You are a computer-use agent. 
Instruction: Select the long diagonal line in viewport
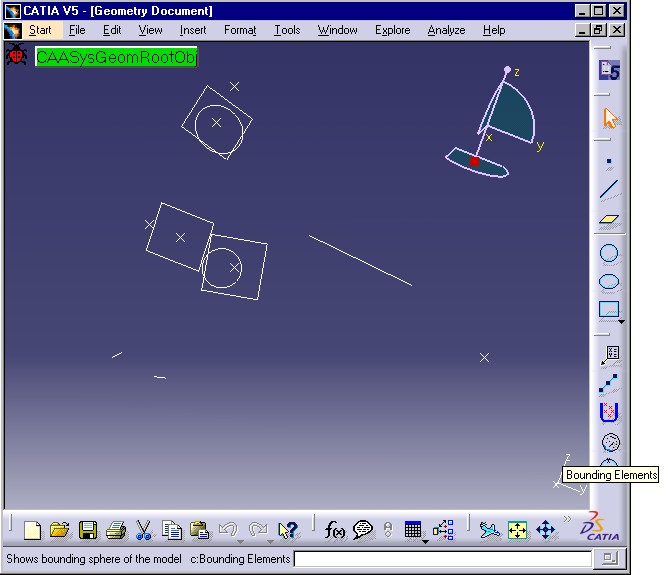pyautogui.click(x=360, y=260)
